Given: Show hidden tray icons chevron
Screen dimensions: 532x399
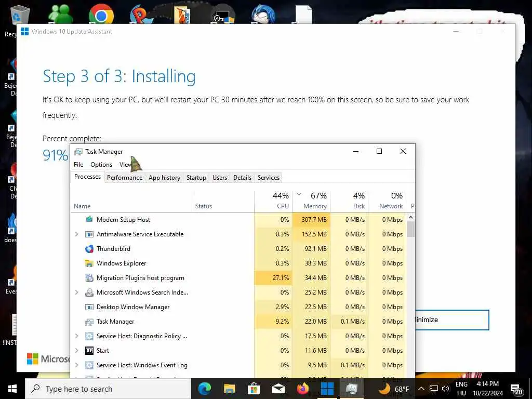Looking at the screenshot, I should tap(421, 389).
